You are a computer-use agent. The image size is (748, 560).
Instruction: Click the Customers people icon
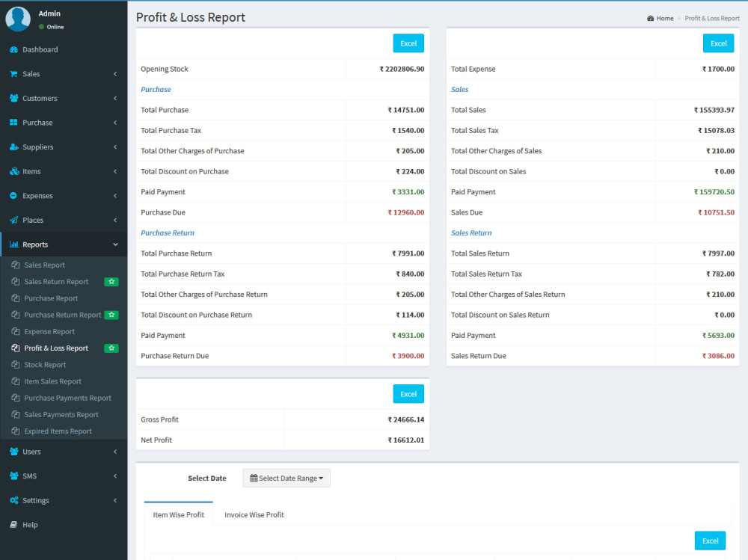click(x=13, y=98)
